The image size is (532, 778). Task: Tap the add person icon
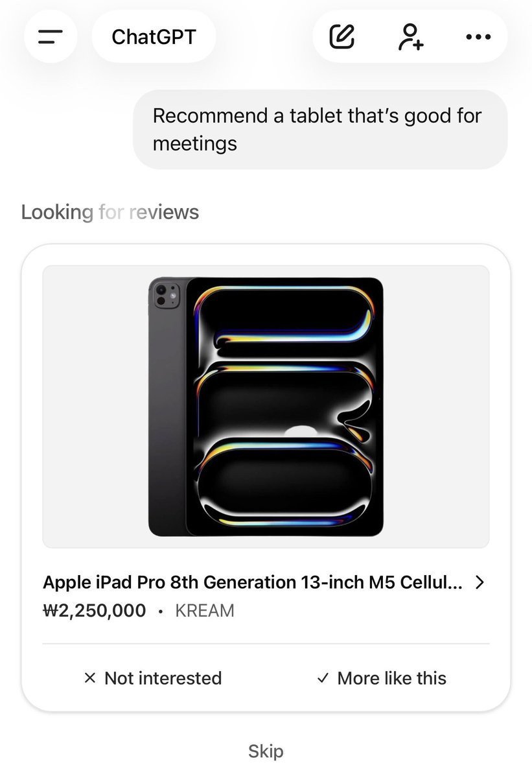tap(411, 37)
